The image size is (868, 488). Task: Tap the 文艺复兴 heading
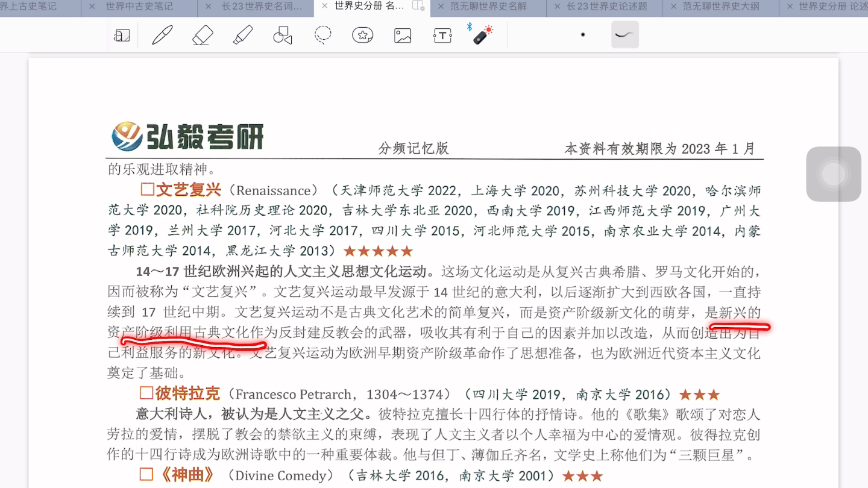point(189,190)
